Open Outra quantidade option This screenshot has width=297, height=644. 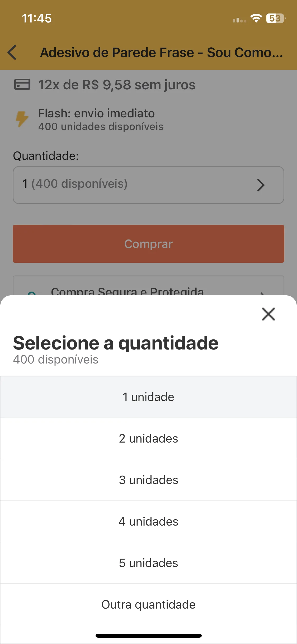click(148, 604)
